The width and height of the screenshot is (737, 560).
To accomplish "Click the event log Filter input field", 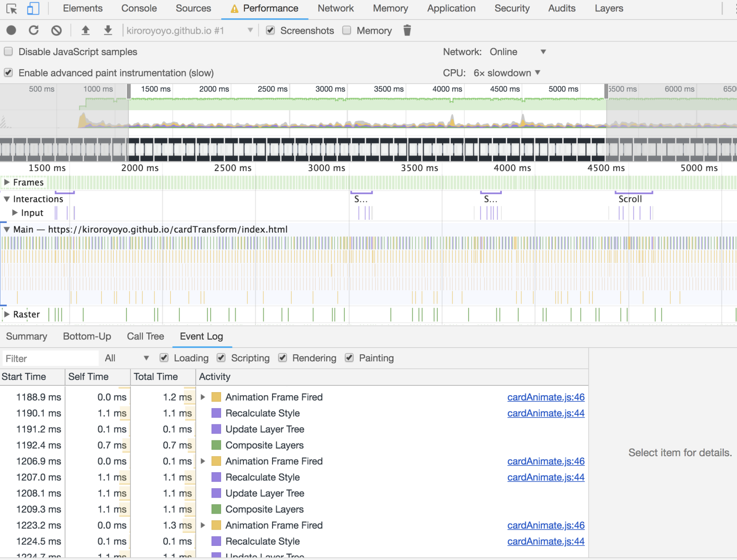I will [x=50, y=358].
